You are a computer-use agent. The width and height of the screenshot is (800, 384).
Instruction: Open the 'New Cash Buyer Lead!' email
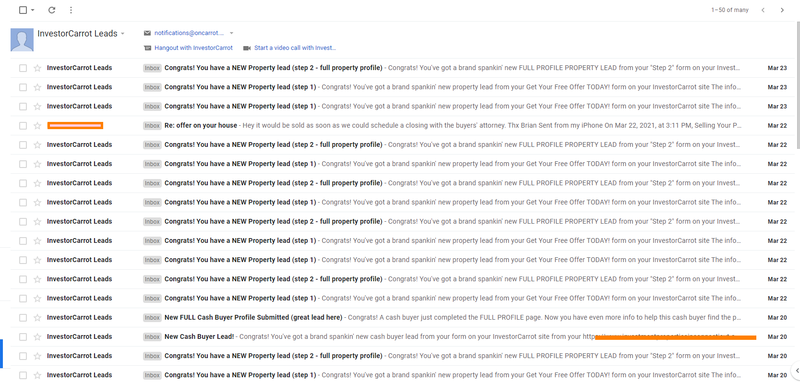(x=199, y=337)
